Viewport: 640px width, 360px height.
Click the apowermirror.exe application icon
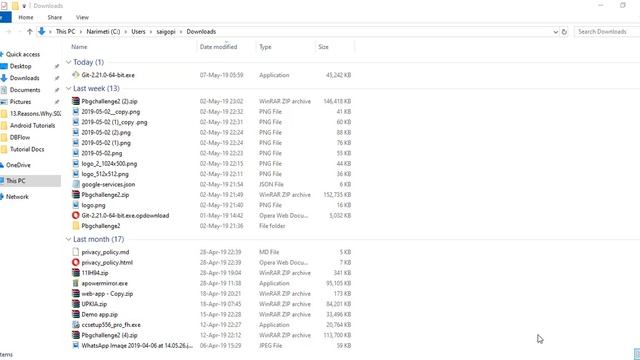(76, 283)
